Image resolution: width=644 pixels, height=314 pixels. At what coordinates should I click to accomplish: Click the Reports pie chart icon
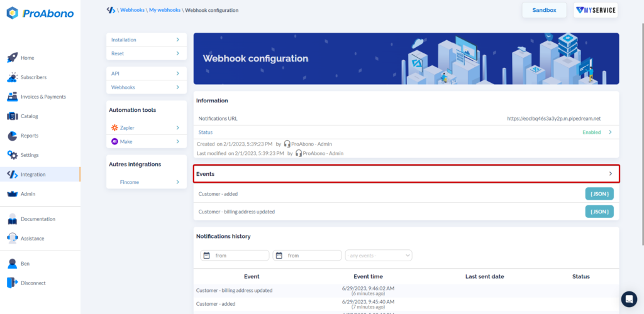[x=13, y=136]
